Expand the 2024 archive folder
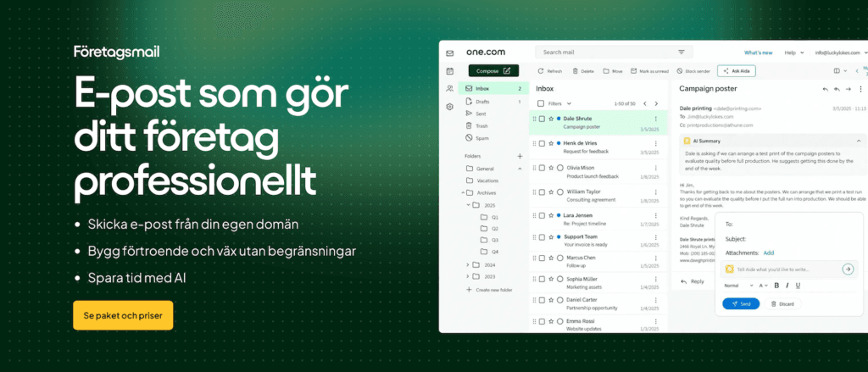 pyautogui.click(x=468, y=264)
